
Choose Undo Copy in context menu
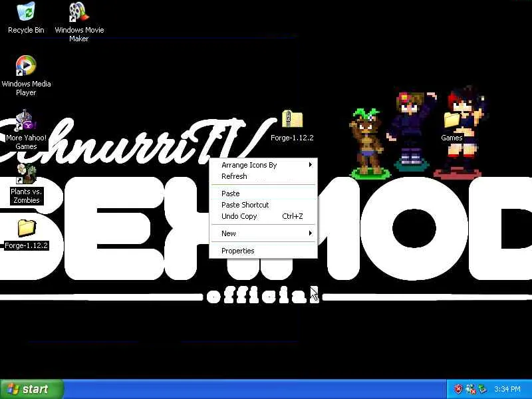[263, 216]
